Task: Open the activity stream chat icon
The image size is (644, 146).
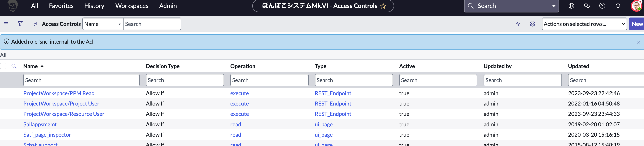Action: pyautogui.click(x=34, y=24)
